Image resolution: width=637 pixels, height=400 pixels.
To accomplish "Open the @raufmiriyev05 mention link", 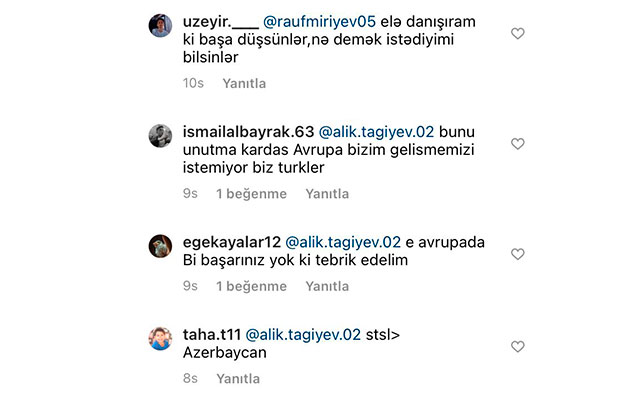I will (x=319, y=22).
